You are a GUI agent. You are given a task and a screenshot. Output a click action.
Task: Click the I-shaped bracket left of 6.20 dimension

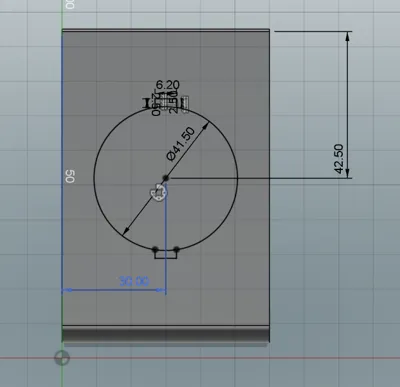pos(146,103)
